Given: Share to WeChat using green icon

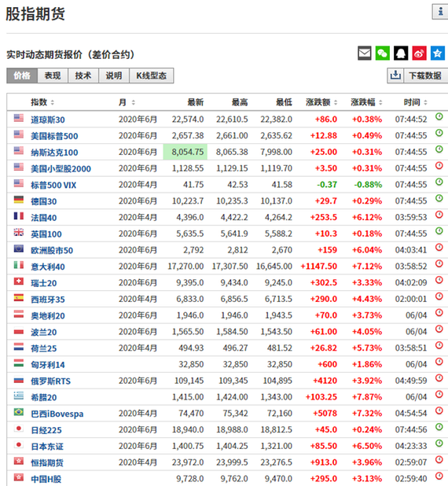Looking at the screenshot, I should [x=383, y=53].
